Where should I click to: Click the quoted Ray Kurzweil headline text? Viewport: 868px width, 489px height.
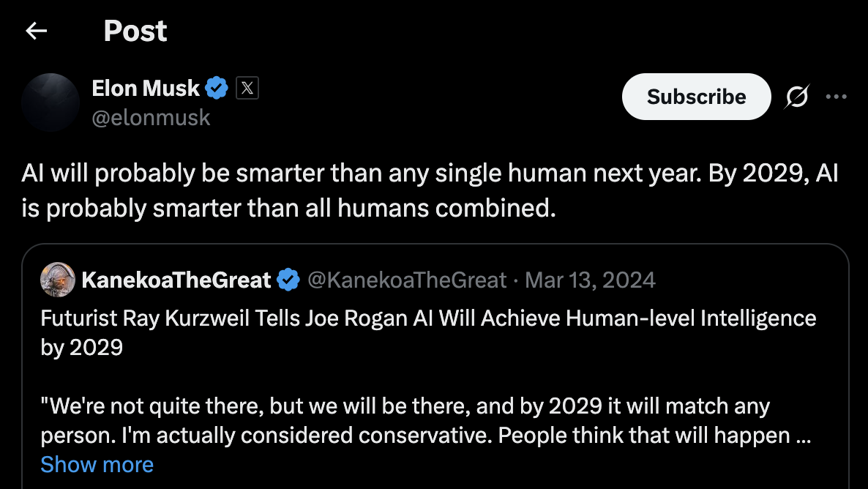point(428,333)
